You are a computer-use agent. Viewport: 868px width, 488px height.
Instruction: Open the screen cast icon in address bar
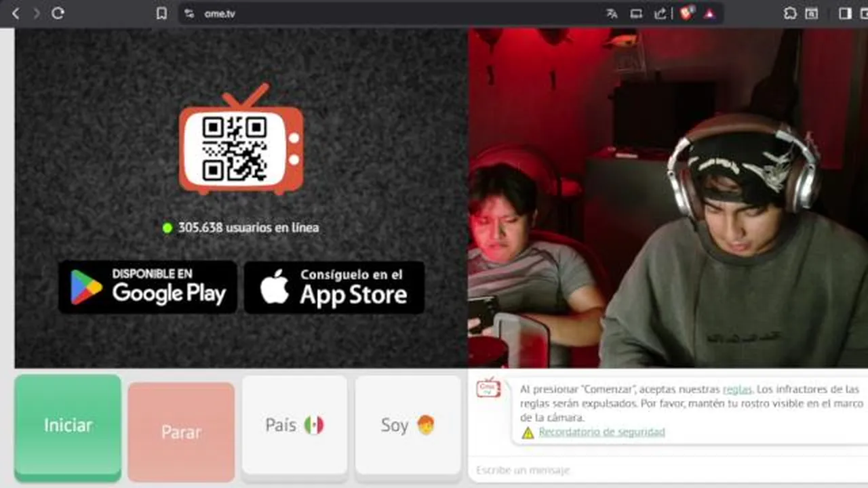pyautogui.click(x=636, y=14)
